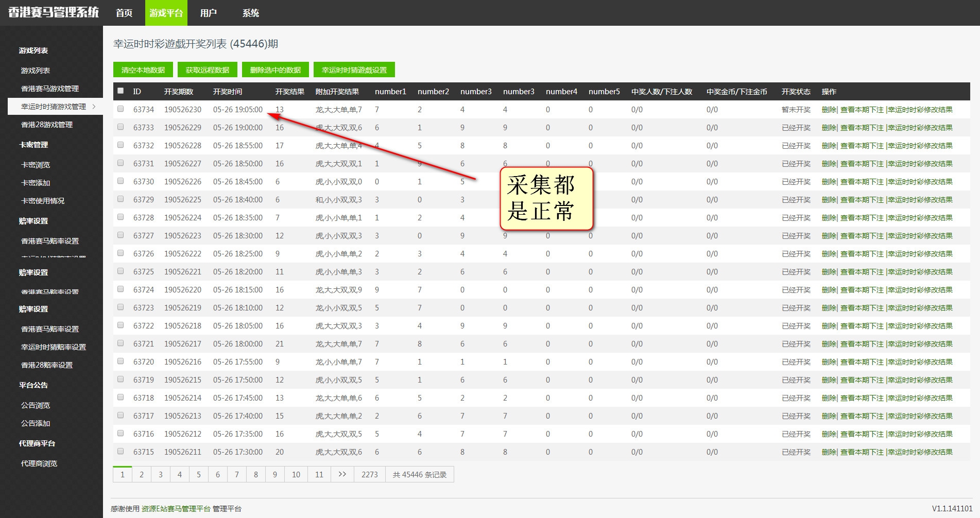
Task: Select the checkbox for row ID 63725
Action: pyautogui.click(x=121, y=271)
